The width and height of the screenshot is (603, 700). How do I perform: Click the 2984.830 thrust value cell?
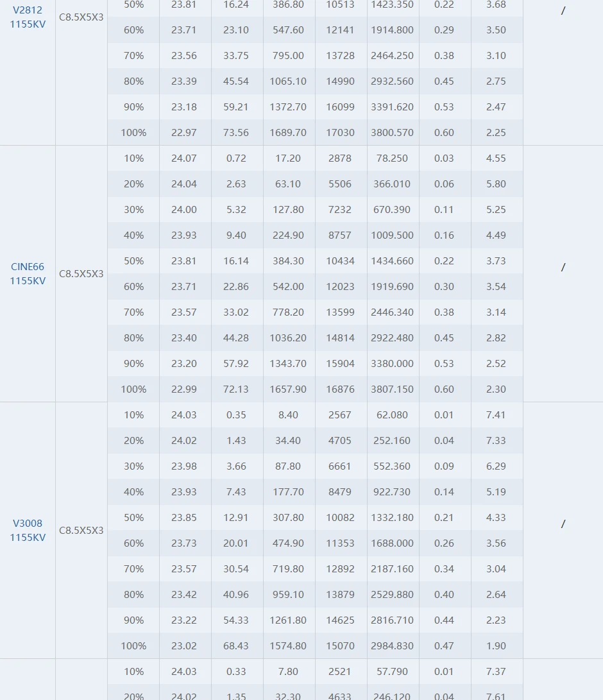point(392,646)
